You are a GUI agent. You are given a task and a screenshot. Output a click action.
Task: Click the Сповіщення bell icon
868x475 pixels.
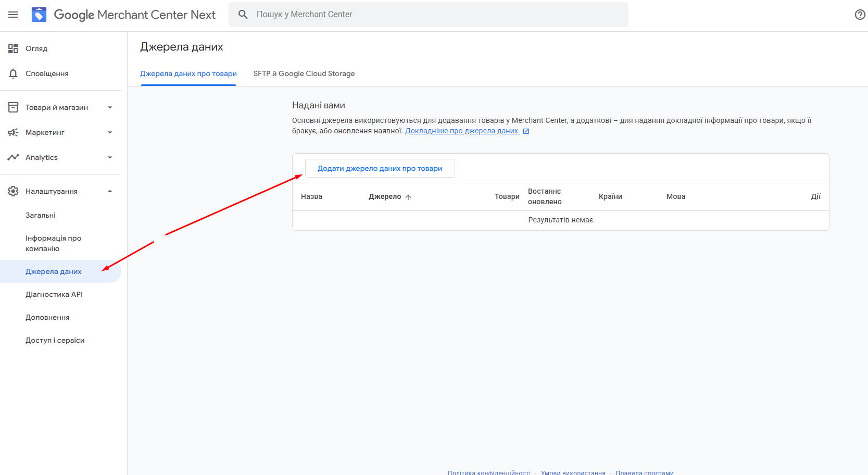[x=13, y=73]
